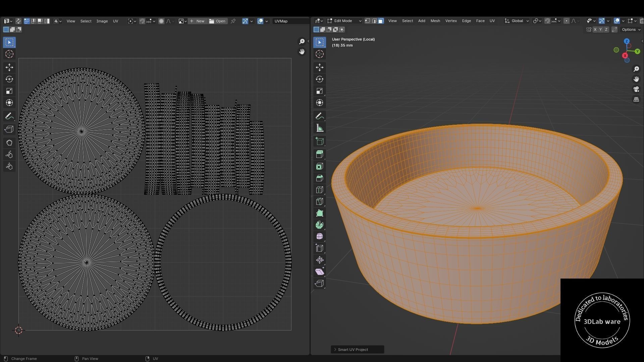Image resolution: width=644 pixels, height=362 pixels.
Task: Select the Add Cube tool
Action: tap(319, 141)
